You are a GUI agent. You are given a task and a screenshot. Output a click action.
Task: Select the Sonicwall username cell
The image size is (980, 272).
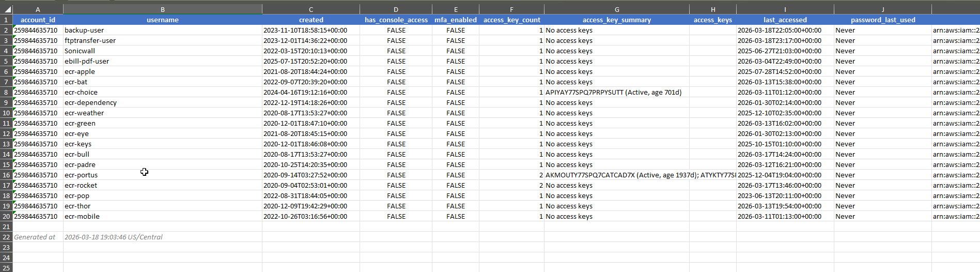click(163, 51)
